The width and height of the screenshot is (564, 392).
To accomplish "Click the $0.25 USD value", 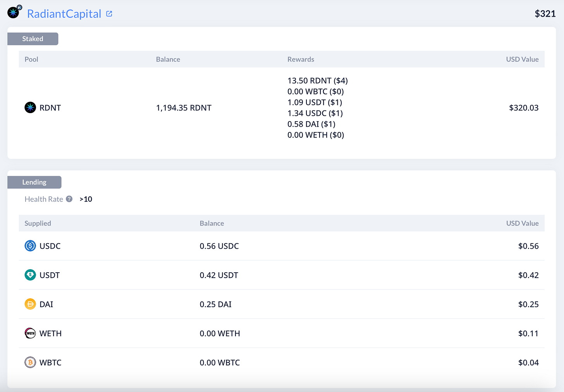I will point(528,304).
